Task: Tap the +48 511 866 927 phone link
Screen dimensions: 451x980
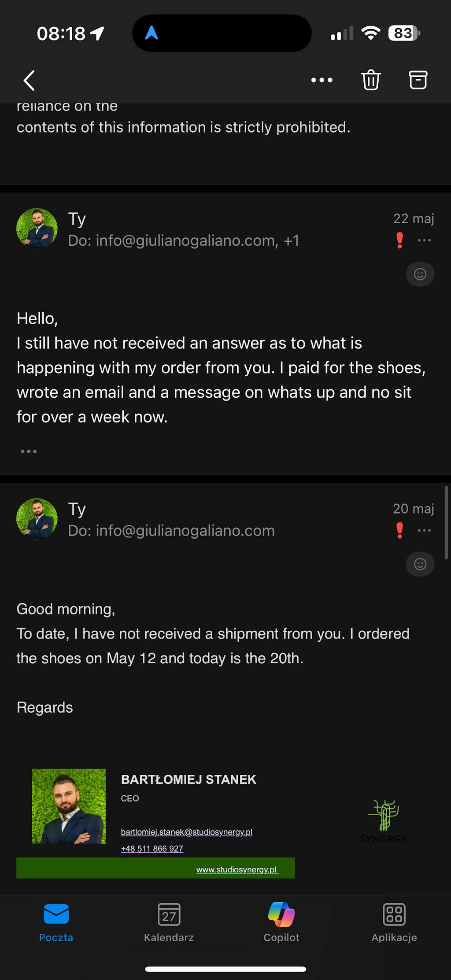Action: pos(152,849)
